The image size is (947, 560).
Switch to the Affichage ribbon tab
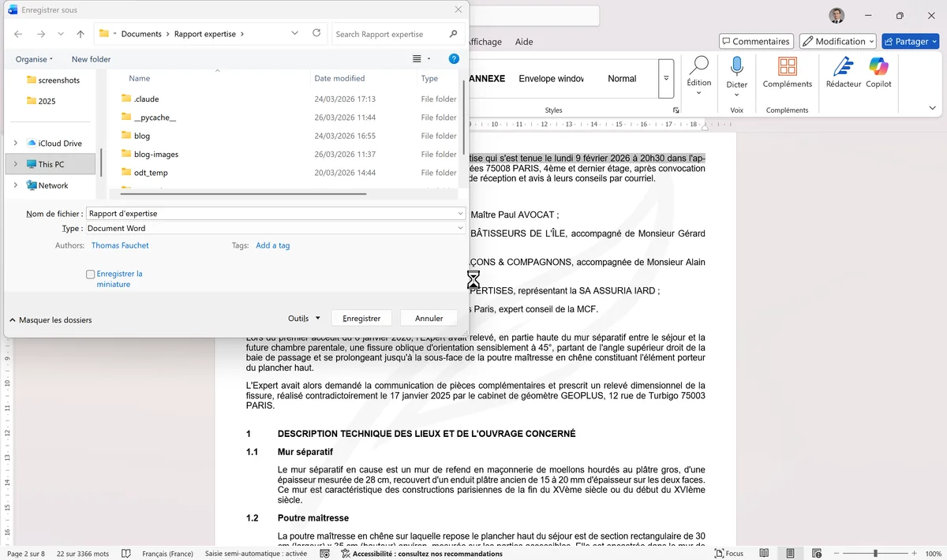click(x=485, y=42)
